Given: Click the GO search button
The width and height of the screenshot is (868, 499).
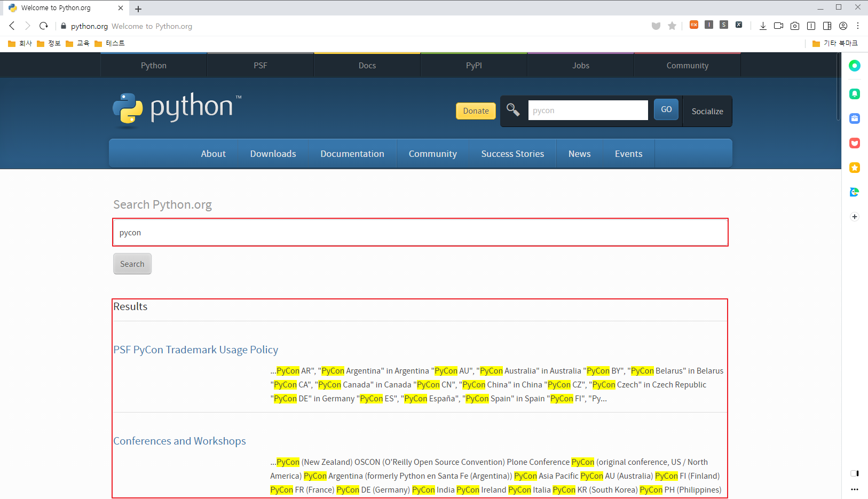Looking at the screenshot, I should pos(666,109).
